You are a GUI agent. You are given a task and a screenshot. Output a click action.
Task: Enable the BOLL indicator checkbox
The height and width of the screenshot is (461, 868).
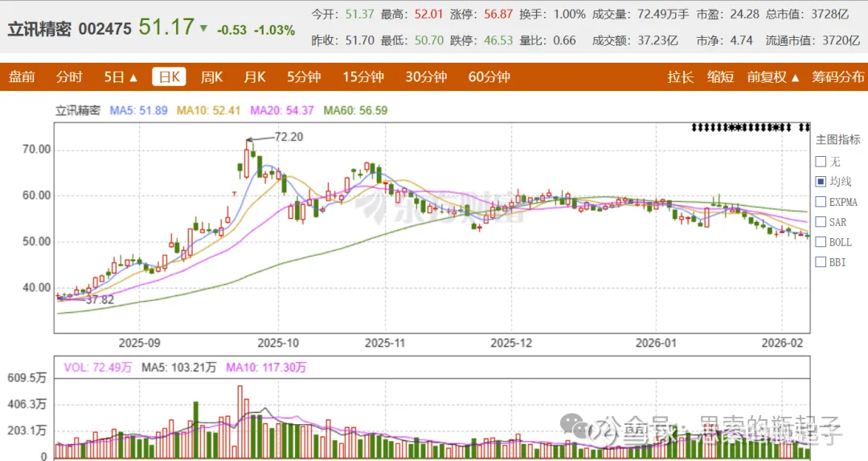821,242
